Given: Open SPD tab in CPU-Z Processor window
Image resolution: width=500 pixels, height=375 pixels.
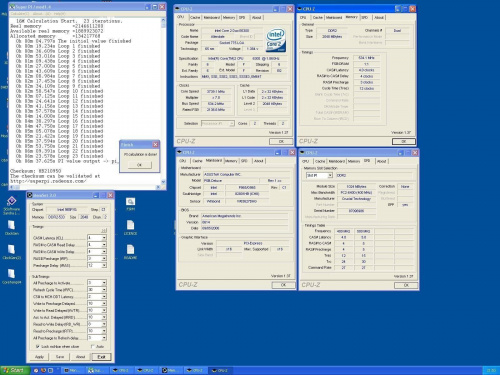Looking at the screenshot, I should (x=242, y=17).
